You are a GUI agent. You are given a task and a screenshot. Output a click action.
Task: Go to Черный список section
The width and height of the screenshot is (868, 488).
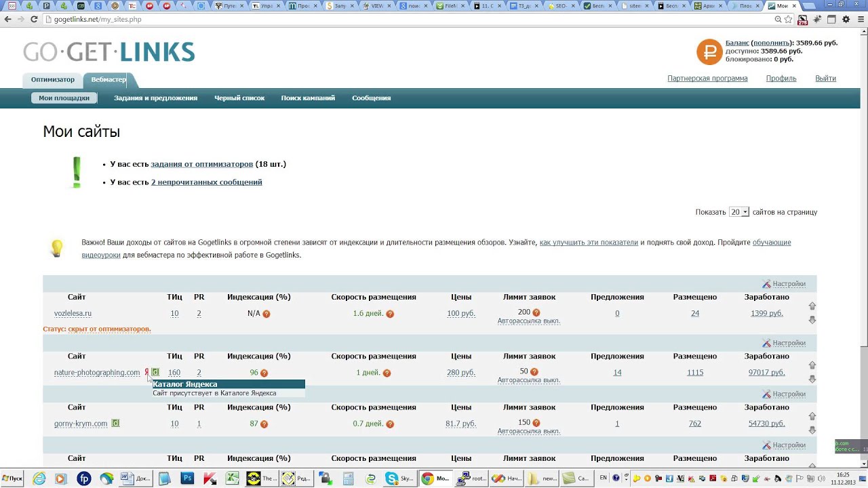point(239,98)
